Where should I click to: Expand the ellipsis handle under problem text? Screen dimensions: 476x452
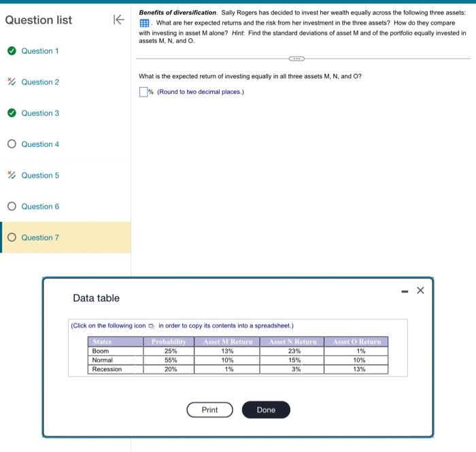pos(296,59)
